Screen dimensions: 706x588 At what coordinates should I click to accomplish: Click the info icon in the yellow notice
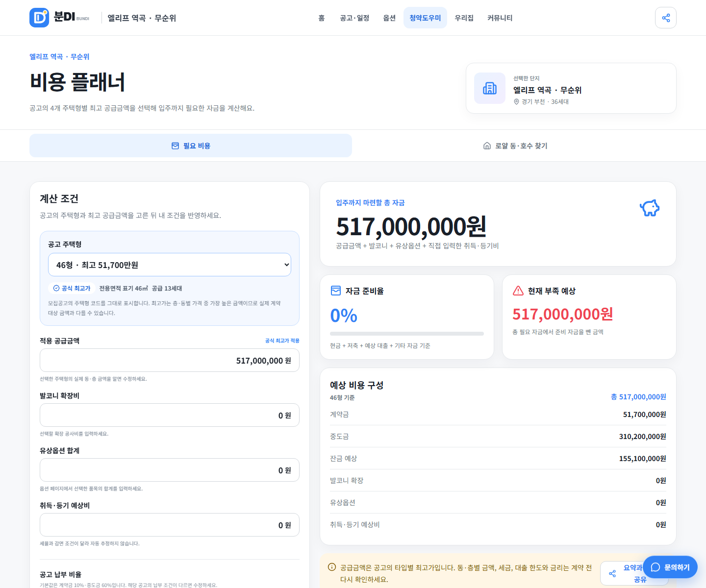tap(332, 567)
